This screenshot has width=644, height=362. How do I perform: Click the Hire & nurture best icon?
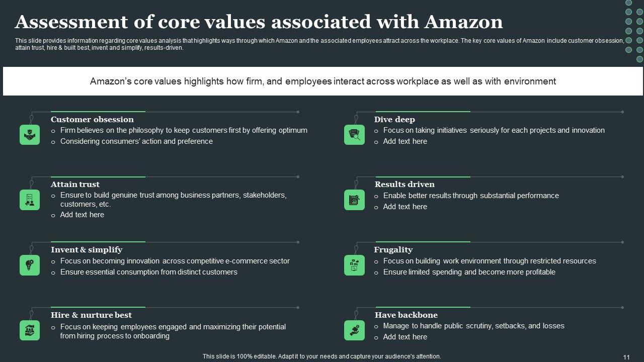pos(30,330)
